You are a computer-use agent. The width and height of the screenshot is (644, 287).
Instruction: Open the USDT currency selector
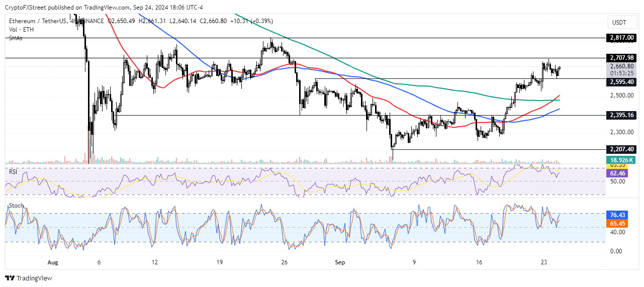pyautogui.click(x=621, y=23)
